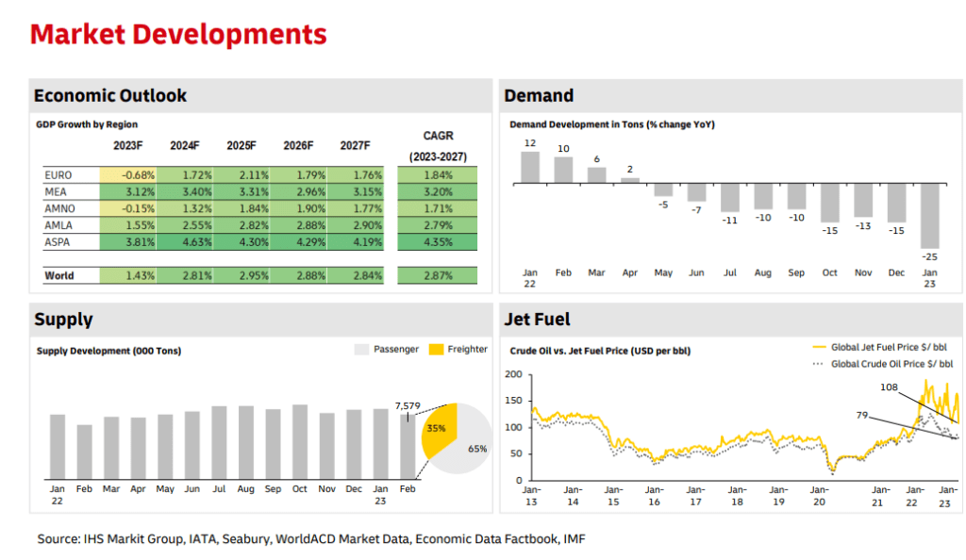The width and height of the screenshot is (966, 560).
Task: Click the Demand Development in Tons label
Action: 611,124
